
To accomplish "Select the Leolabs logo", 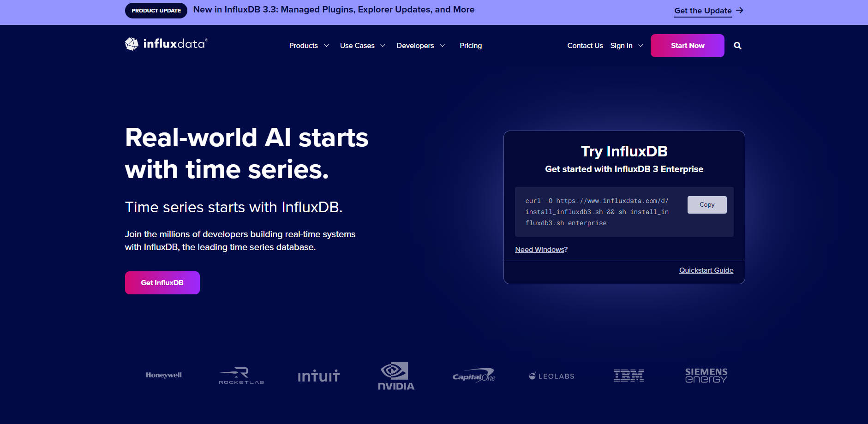I will point(551,376).
